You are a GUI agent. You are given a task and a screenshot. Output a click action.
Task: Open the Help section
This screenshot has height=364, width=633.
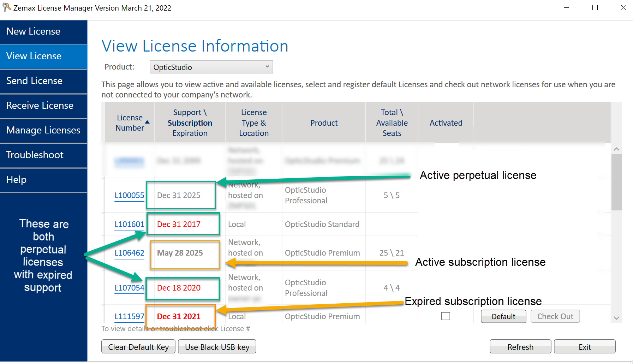44,180
